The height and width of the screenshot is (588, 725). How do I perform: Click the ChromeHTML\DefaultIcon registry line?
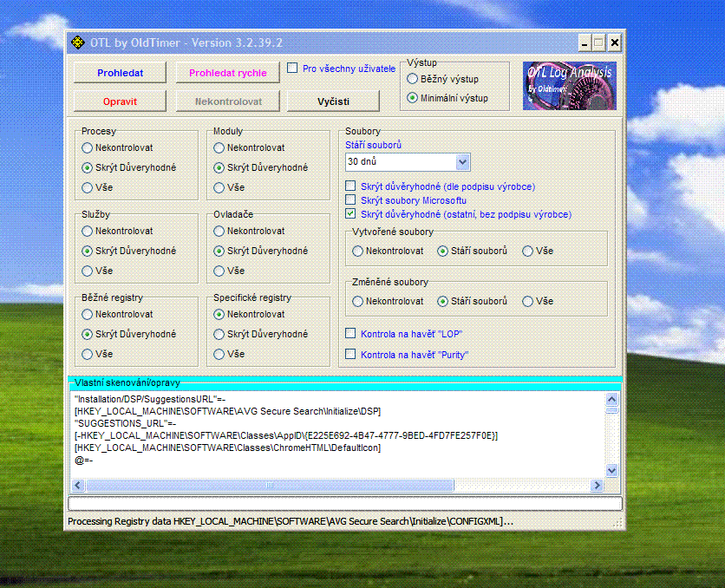[227, 448]
